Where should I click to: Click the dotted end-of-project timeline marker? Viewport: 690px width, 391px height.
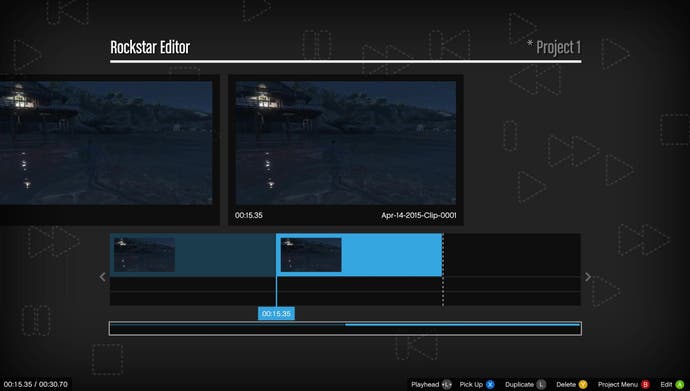443,270
